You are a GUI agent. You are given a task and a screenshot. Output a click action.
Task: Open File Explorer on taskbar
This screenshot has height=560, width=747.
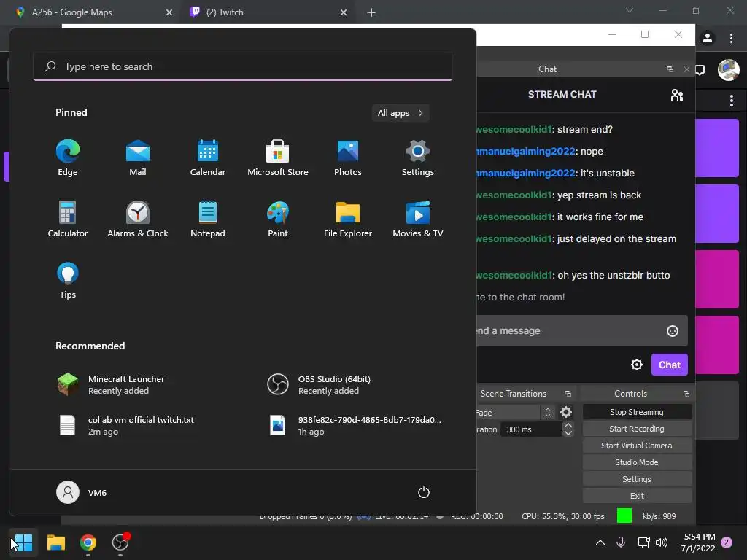(55, 542)
